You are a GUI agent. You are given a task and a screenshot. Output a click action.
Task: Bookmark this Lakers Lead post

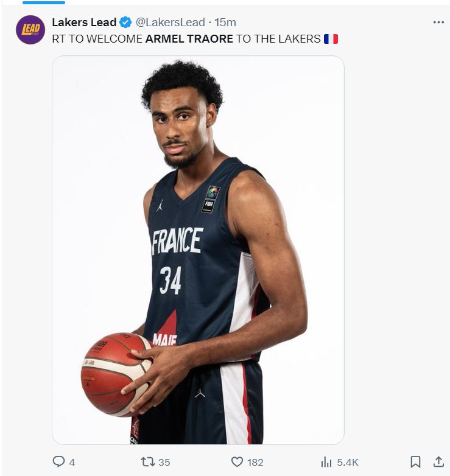pyautogui.click(x=415, y=462)
